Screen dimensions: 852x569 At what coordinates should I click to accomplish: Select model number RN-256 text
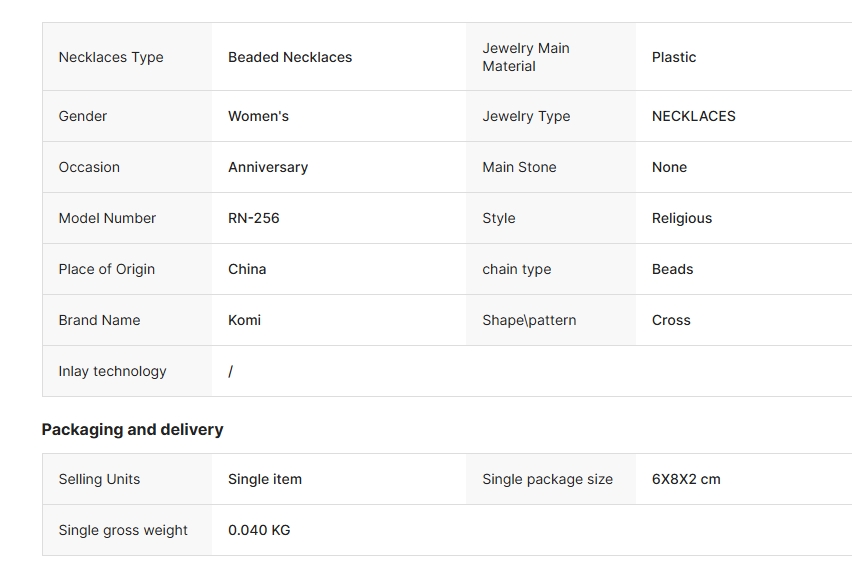coord(254,218)
